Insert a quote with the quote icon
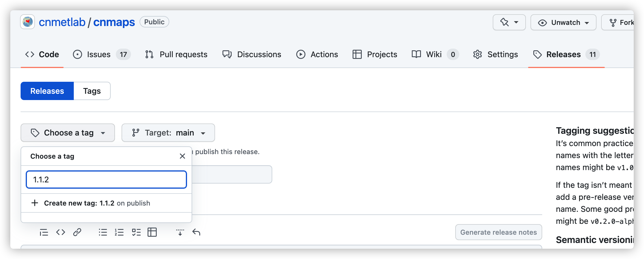 (x=44, y=232)
